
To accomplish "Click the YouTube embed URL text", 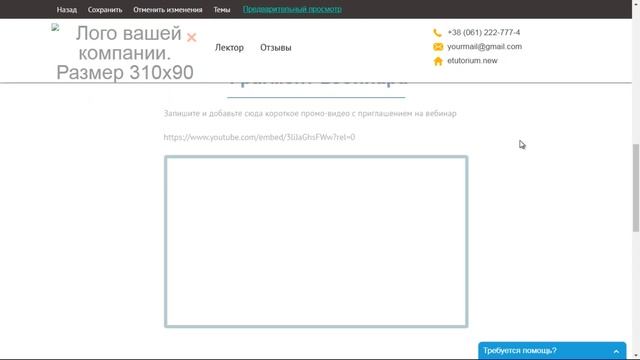I will click(259, 137).
